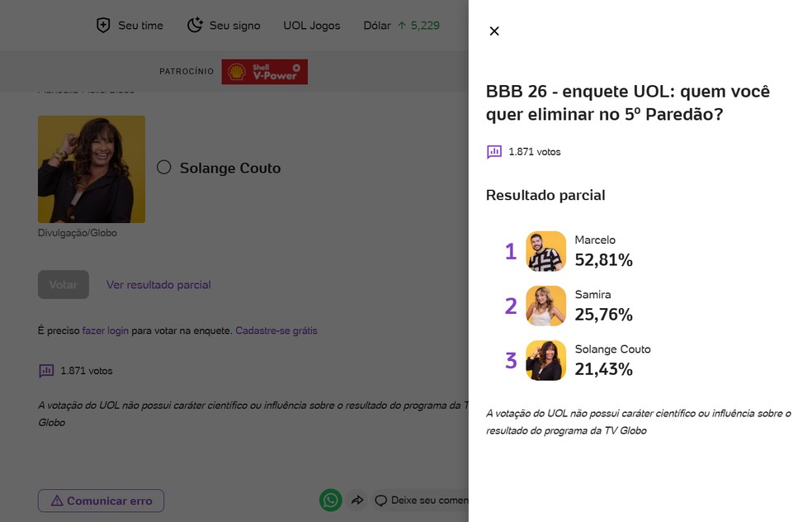Click the Comunicar erro button

[x=101, y=501]
